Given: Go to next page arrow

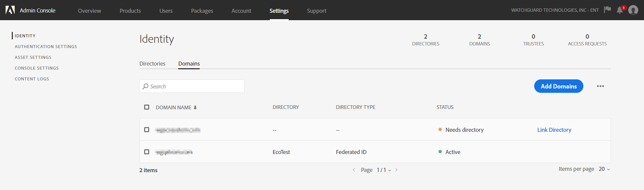Looking at the screenshot, I should [396, 170].
